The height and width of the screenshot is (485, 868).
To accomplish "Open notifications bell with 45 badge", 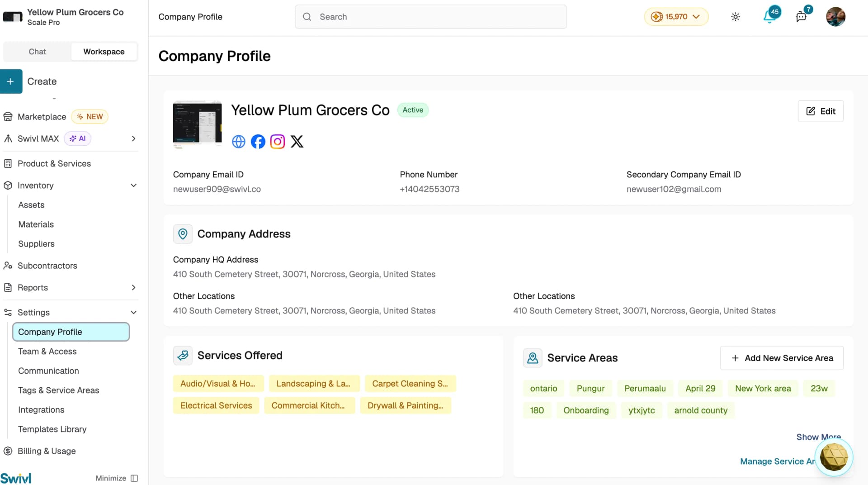I will 770,17.
